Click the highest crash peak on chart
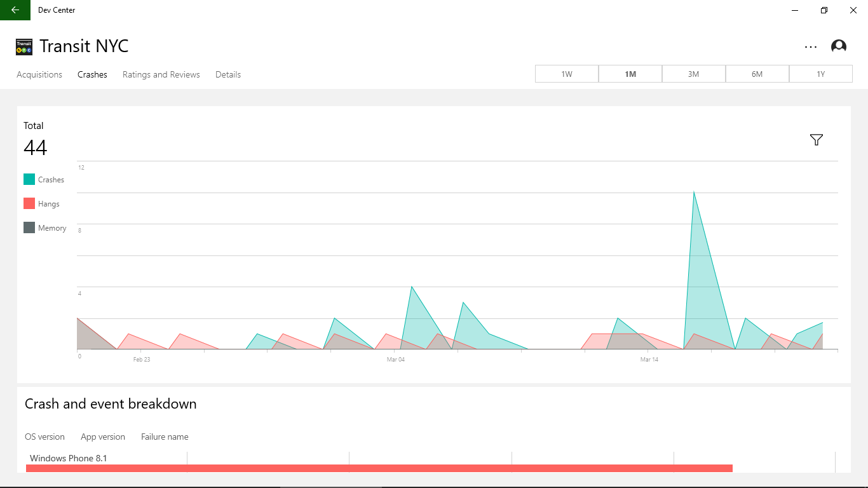This screenshot has width=868, height=488. click(x=694, y=192)
